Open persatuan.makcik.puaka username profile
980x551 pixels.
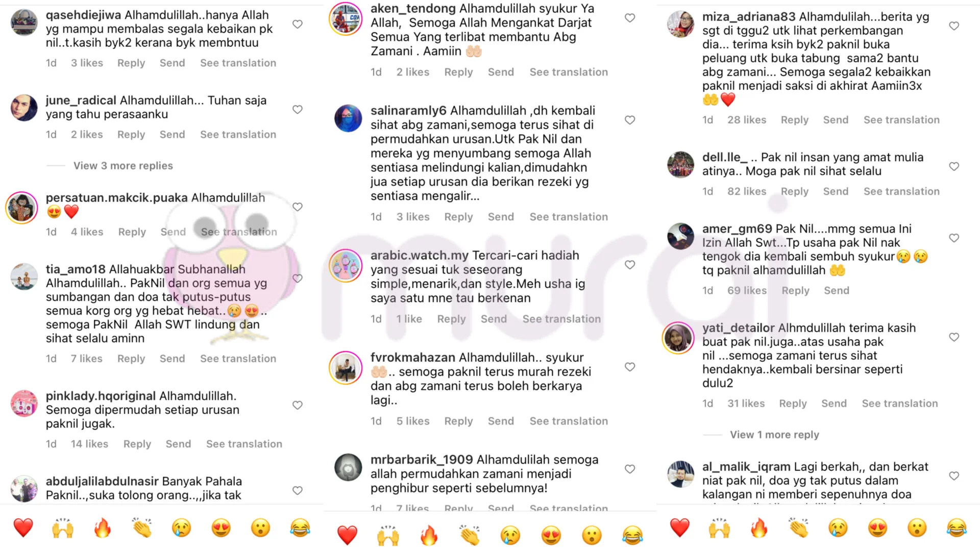tap(116, 197)
